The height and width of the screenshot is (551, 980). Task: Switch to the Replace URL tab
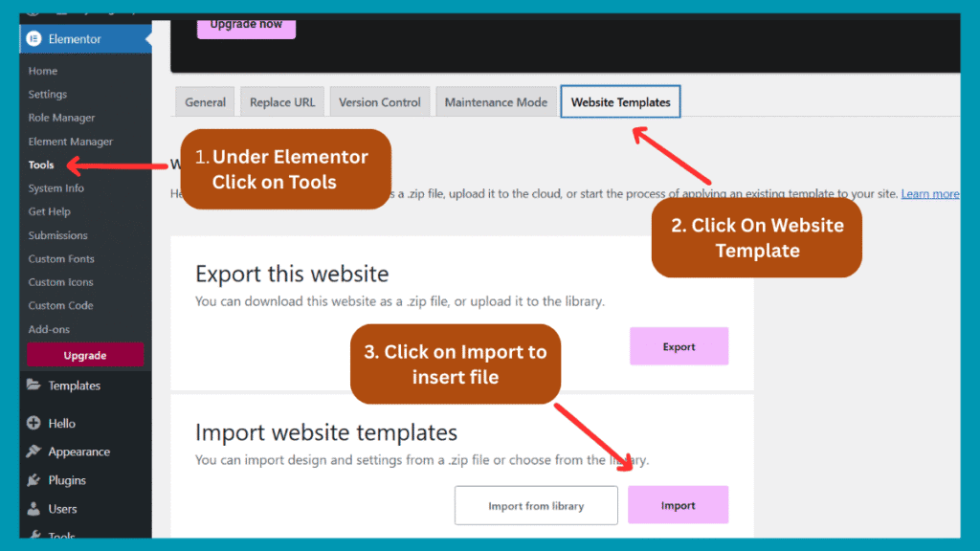coord(282,101)
